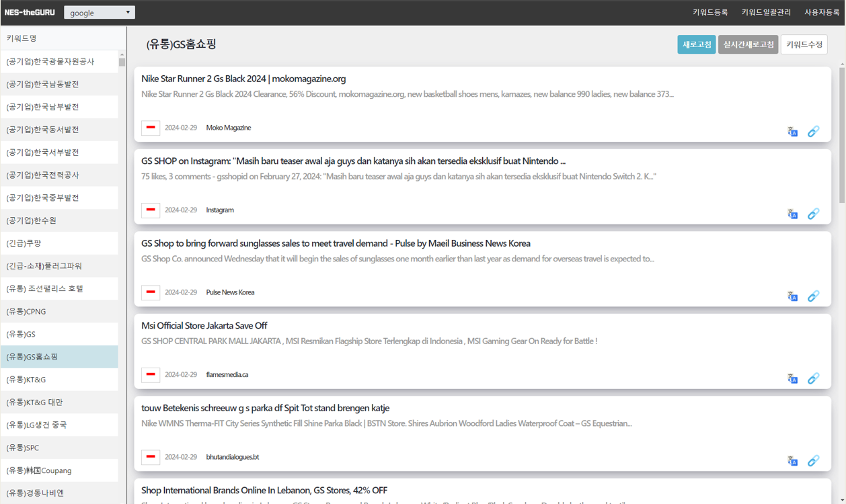
Task: Translate the Pulse News Korea sunglasses article
Action: (x=793, y=296)
